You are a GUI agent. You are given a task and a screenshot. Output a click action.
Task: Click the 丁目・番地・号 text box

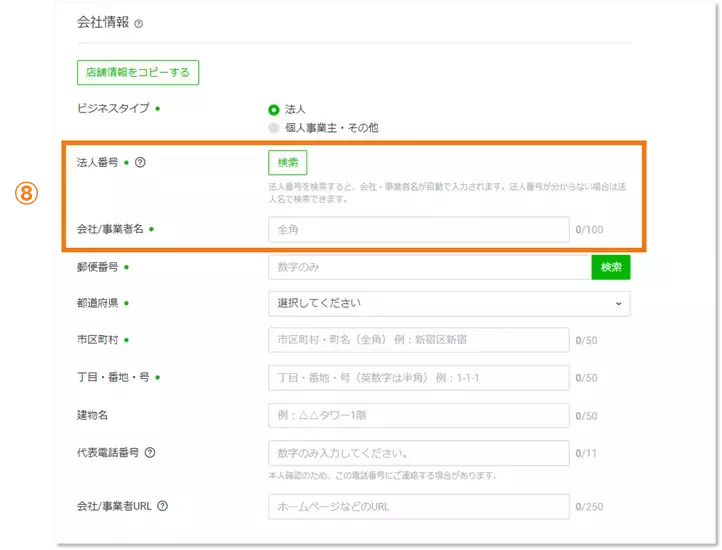coord(418,378)
